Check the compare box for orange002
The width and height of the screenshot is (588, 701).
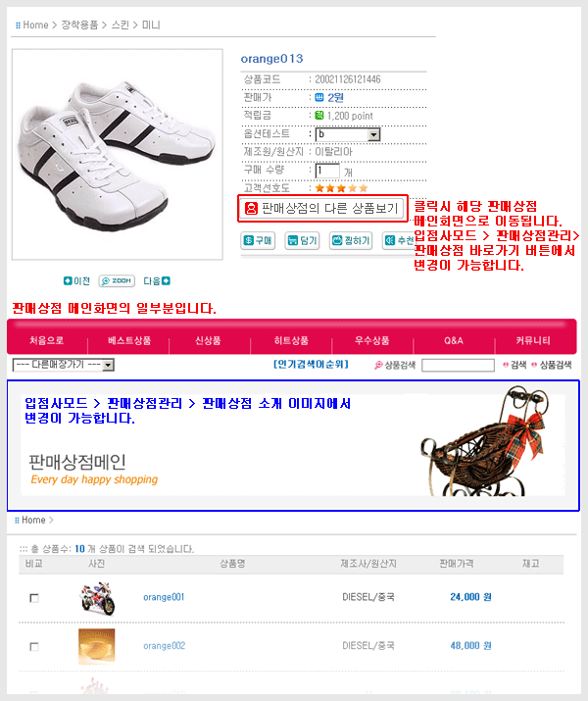[x=34, y=646]
